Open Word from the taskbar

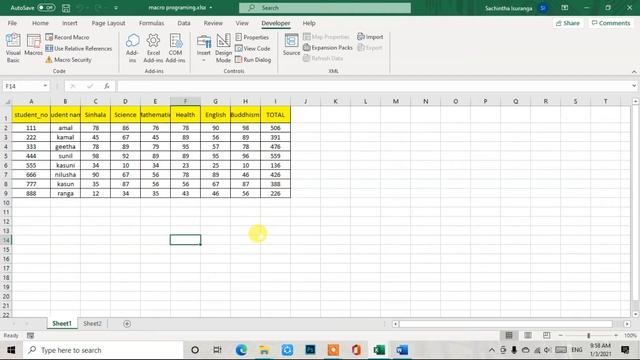pyautogui.click(x=402, y=350)
